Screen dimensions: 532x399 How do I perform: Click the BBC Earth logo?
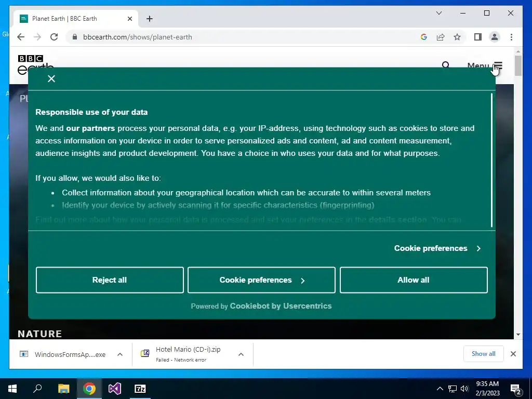(x=35, y=64)
